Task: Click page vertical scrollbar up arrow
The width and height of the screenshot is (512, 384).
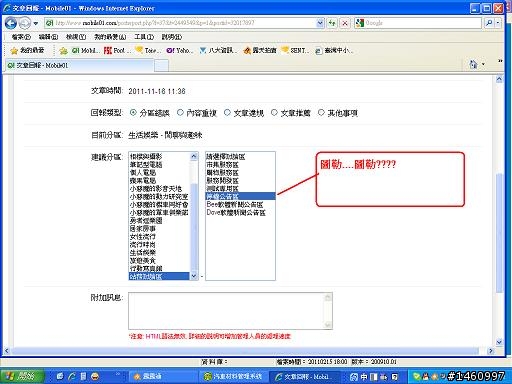Action: pyautogui.click(x=499, y=80)
